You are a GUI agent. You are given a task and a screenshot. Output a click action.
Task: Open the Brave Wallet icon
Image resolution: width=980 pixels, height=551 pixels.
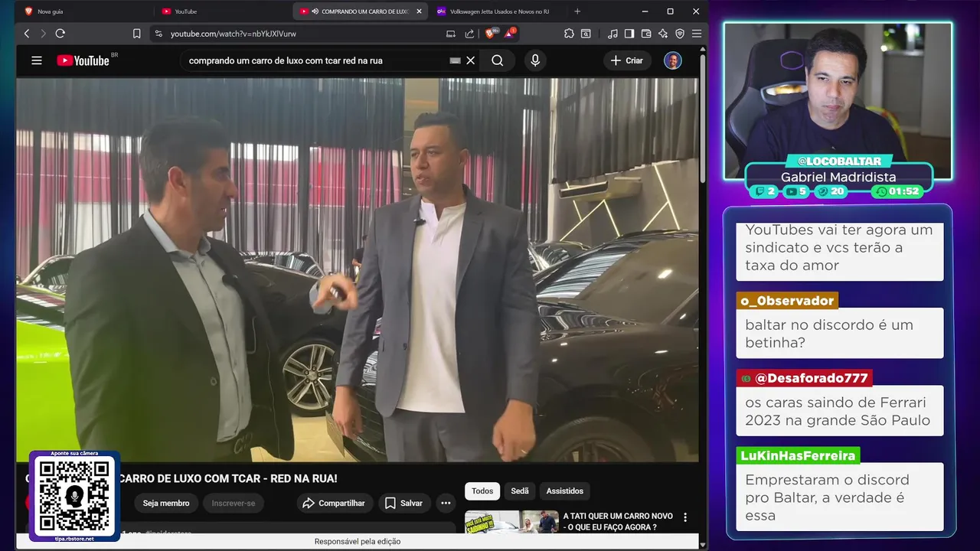click(x=646, y=34)
